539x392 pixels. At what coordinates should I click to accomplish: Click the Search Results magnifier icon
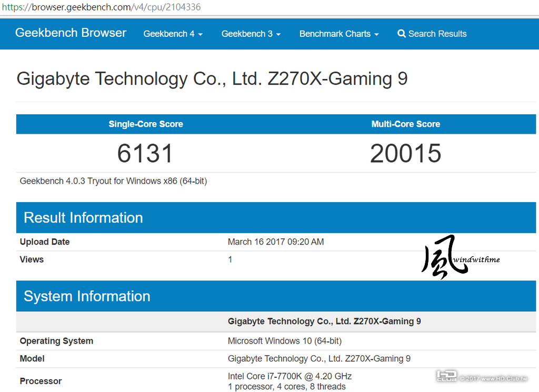[401, 34]
